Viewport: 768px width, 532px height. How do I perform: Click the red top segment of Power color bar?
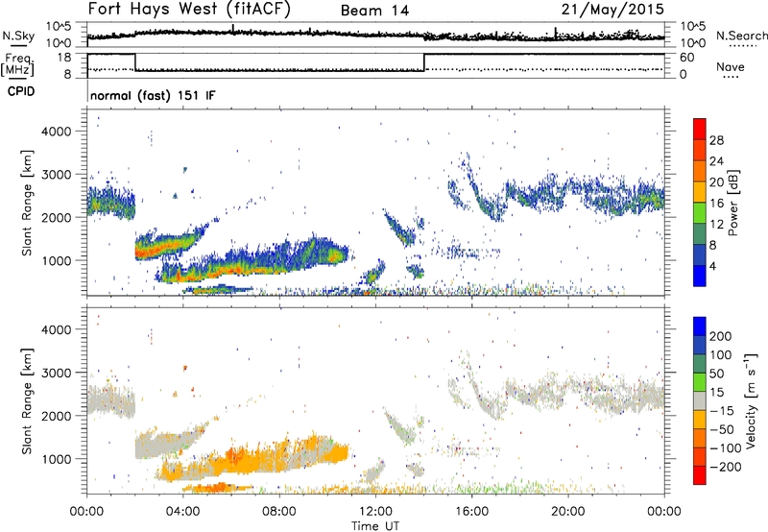point(700,129)
